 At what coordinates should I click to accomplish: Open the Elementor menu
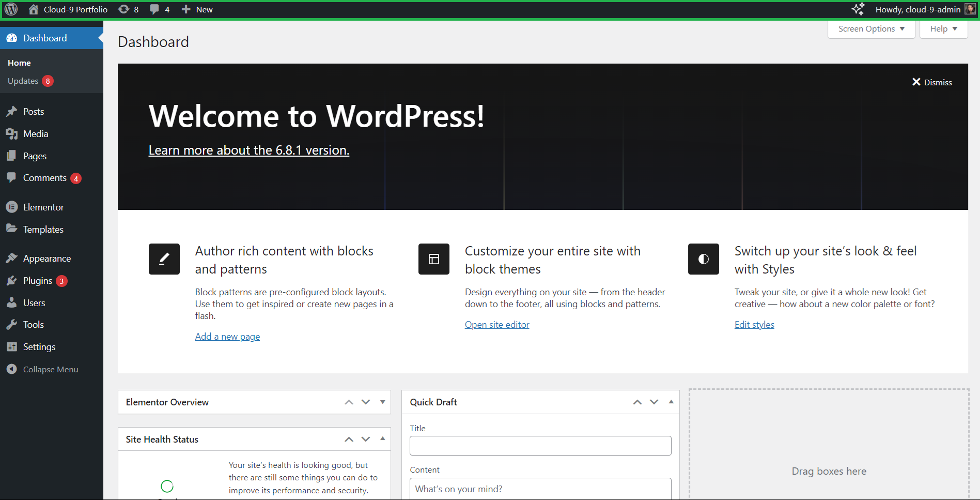coord(43,207)
